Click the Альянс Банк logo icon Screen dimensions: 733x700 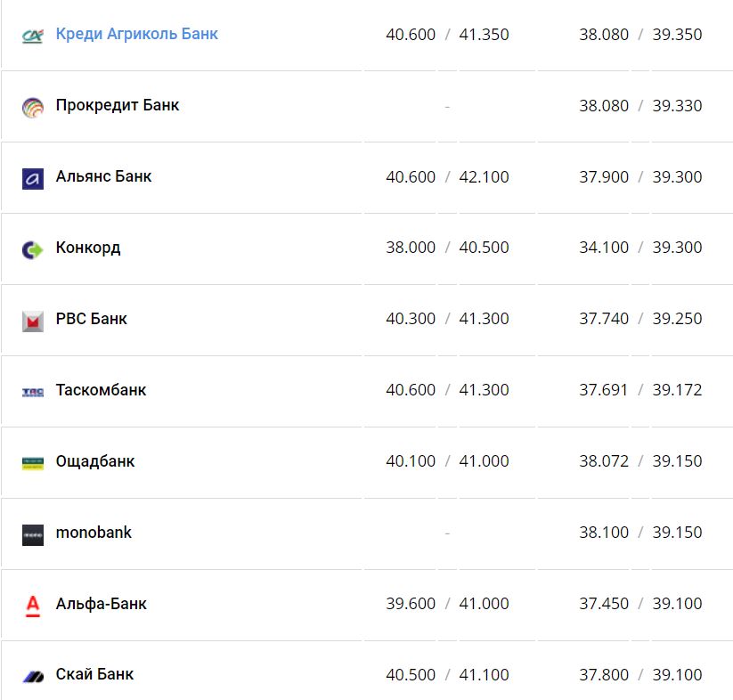pos(33,178)
